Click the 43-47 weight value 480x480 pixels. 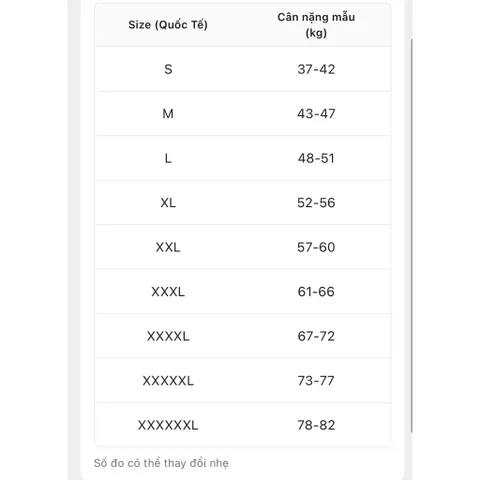pyautogui.click(x=316, y=114)
